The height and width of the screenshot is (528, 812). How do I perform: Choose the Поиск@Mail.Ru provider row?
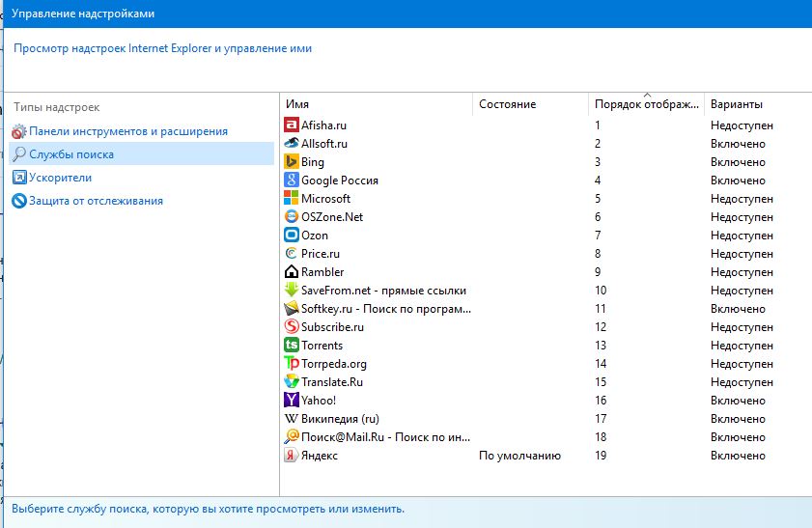pyautogui.click(x=385, y=437)
